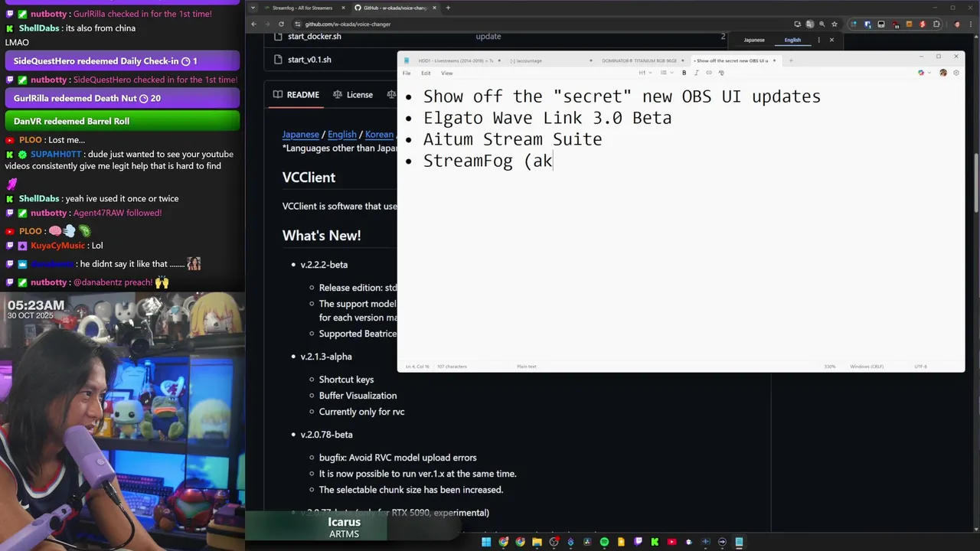Open translate popup more options menu

coord(818,40)
